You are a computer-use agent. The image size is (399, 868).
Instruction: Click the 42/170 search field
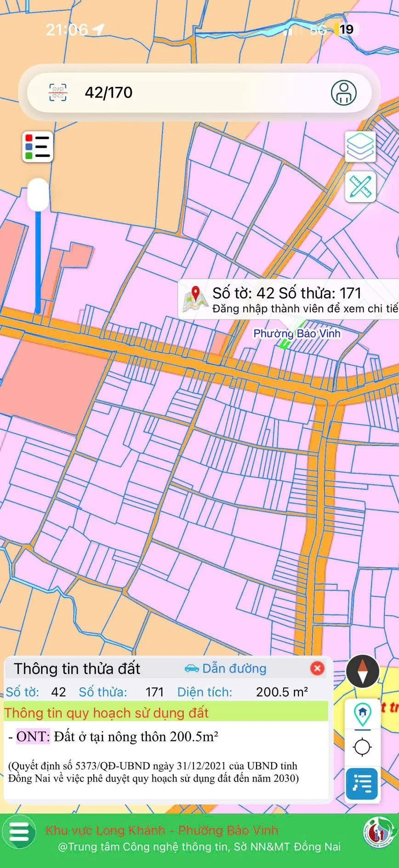[199, 92]
